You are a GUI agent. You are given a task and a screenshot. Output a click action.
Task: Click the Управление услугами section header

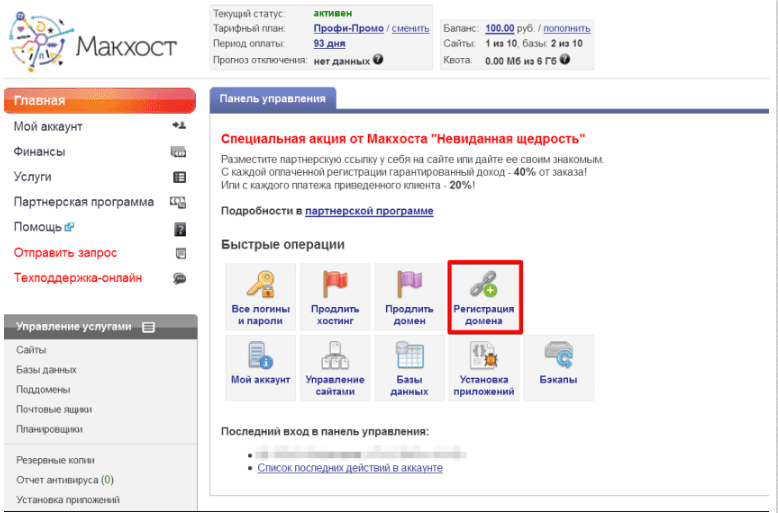tap(101, 327)
